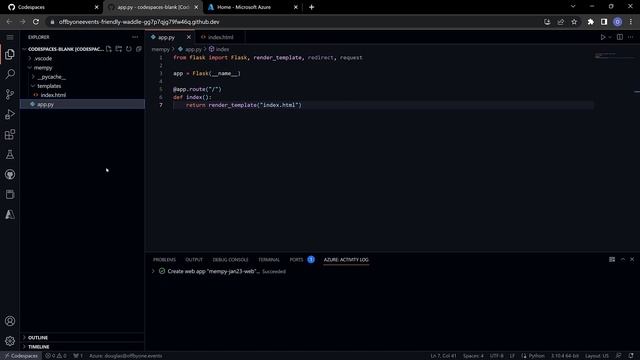Image resolution: width=640 pixels, height=360 pixels.
Task: Click the feedback icon in status bar
Action: pyautogui.click(x=619, y=356)
